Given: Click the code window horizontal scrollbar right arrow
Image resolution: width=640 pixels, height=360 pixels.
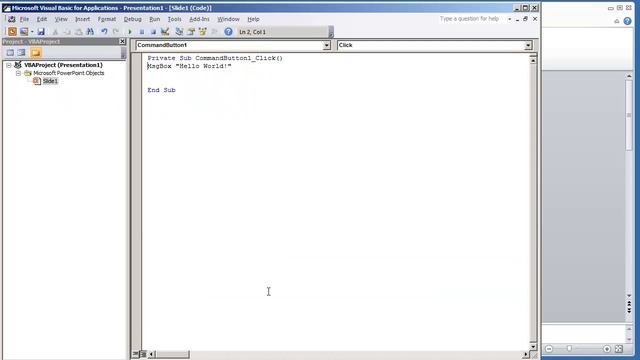Looking at the screenshot, I should [526, 354].
